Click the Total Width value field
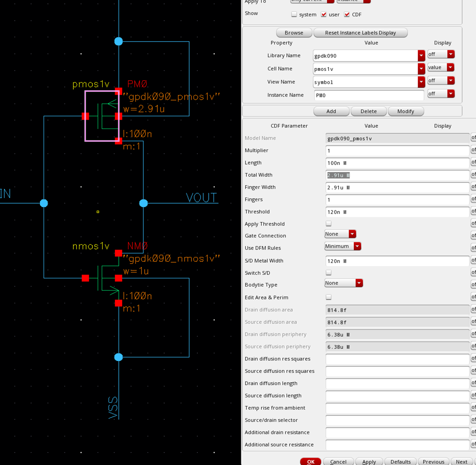 click(397, 175)
